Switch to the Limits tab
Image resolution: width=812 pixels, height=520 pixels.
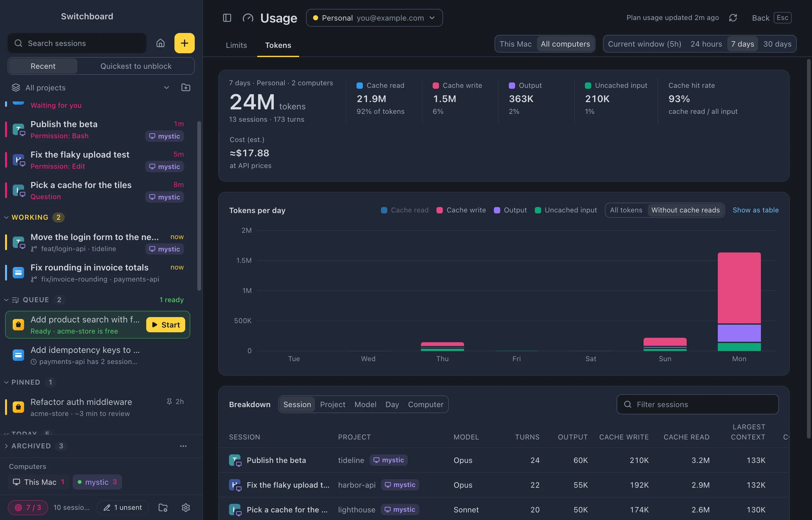tap(236, 45)
